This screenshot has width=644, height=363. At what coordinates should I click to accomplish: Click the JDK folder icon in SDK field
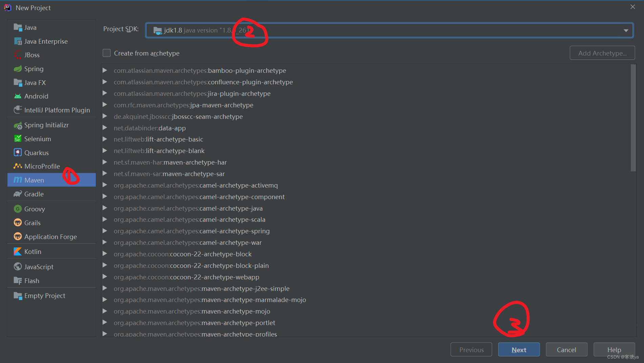(157, 30)
